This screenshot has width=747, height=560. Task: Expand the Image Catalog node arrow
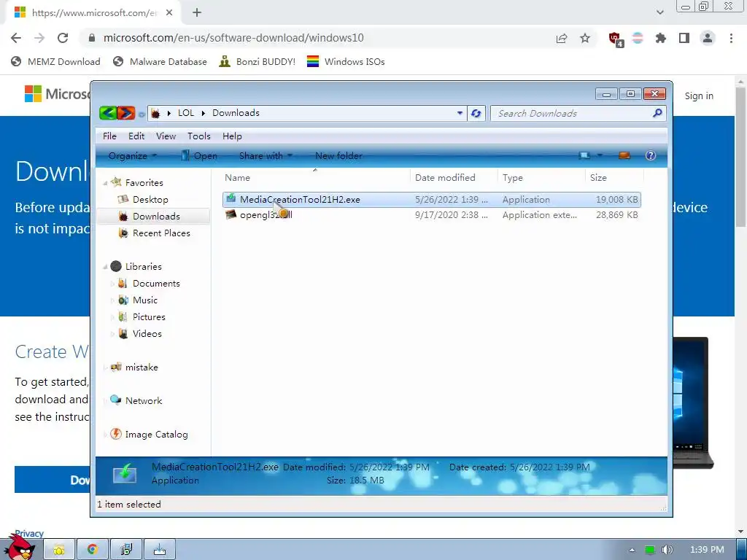click(105, 435)
